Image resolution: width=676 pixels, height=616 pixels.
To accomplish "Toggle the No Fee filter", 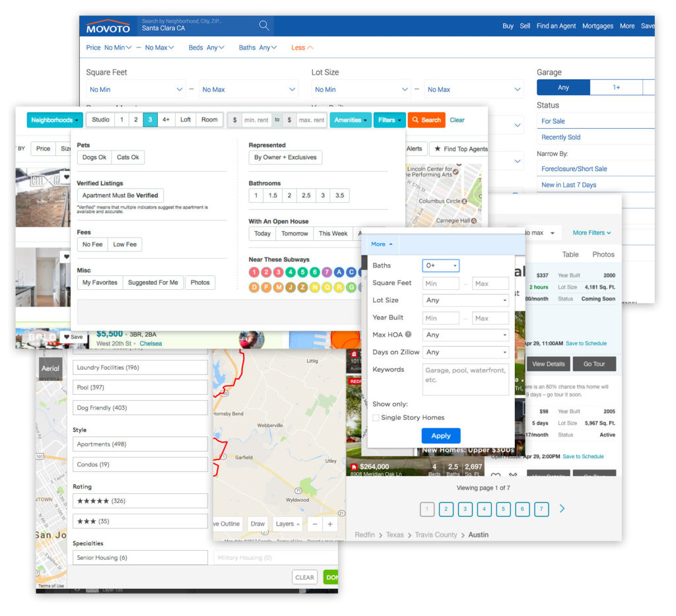I will 92,244.
